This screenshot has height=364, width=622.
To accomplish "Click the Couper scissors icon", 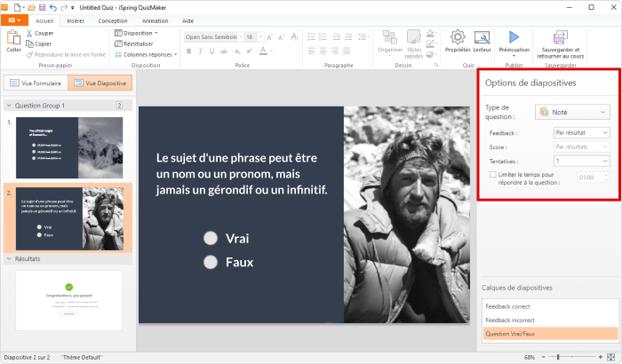I will [x=29, y=34].
